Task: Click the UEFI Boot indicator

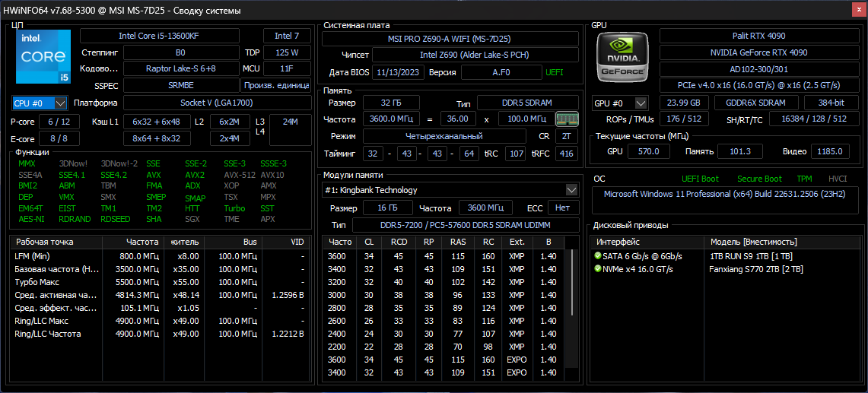Action: (x=700, y=179)
